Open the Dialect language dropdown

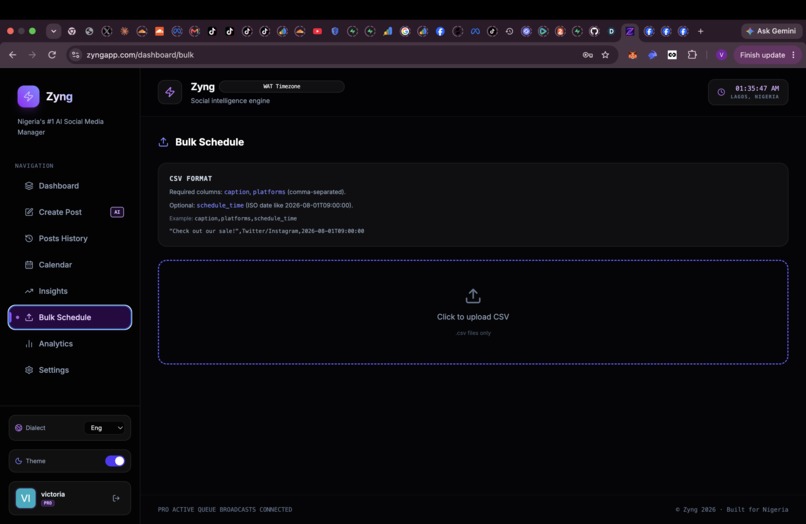point(106,428)
